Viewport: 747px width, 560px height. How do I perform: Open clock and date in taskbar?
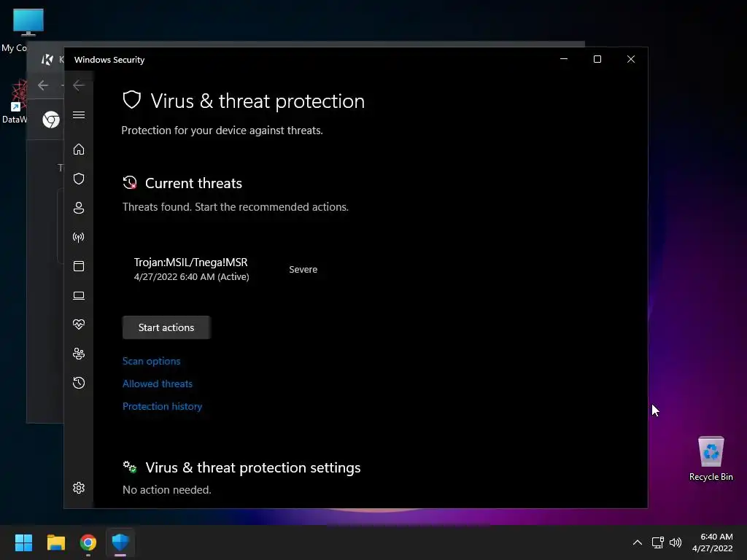(712, 542)
